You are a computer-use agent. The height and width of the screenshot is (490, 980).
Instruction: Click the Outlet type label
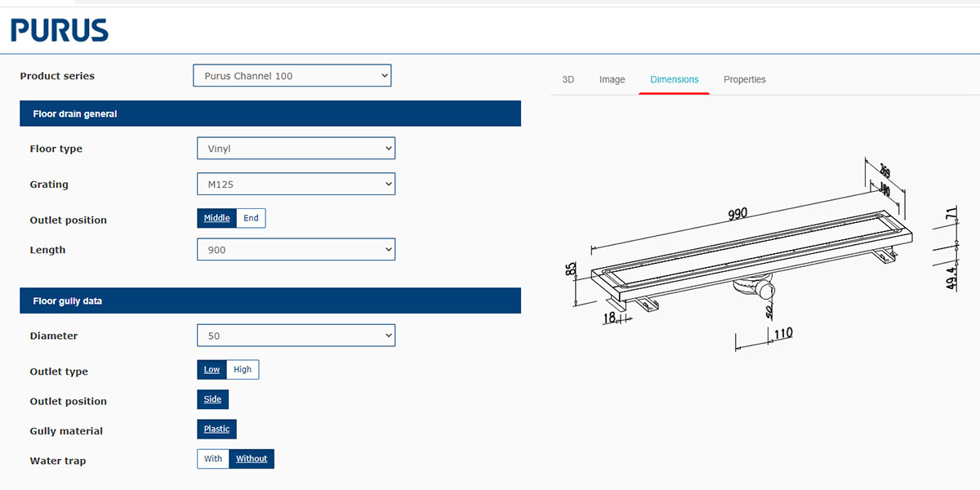(59, 372)
